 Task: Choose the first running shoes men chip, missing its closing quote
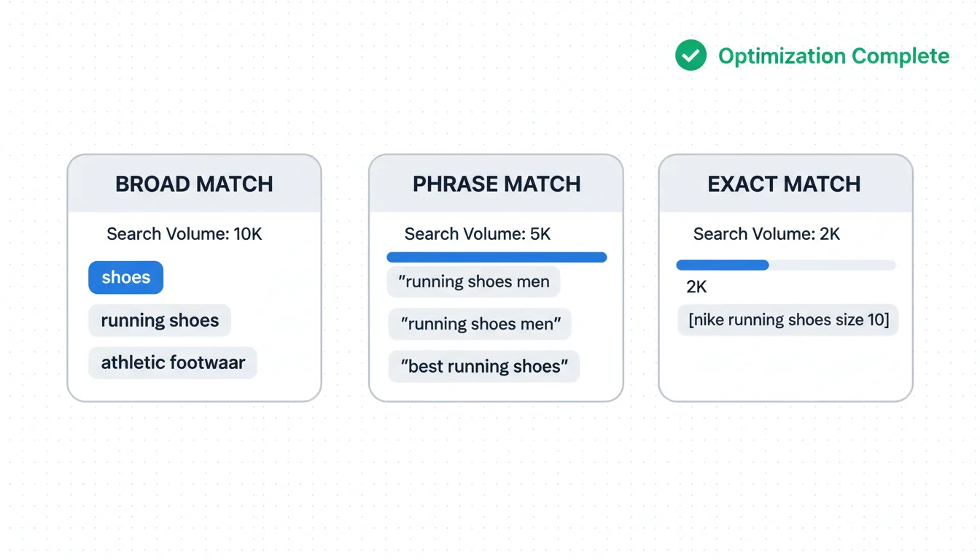(x=473, y=282)
